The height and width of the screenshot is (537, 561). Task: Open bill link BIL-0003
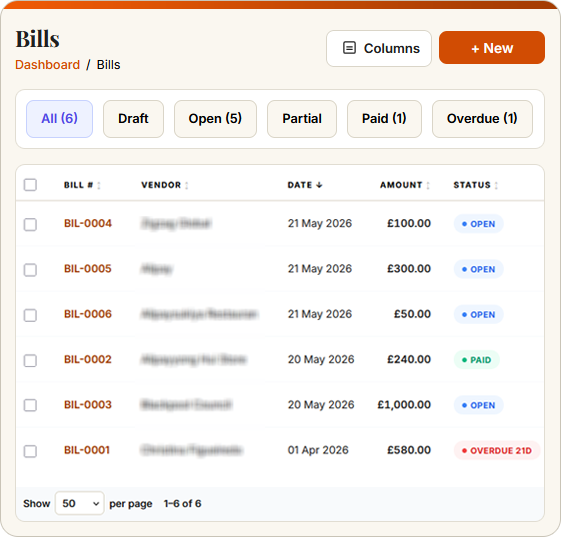coord(88,405)
